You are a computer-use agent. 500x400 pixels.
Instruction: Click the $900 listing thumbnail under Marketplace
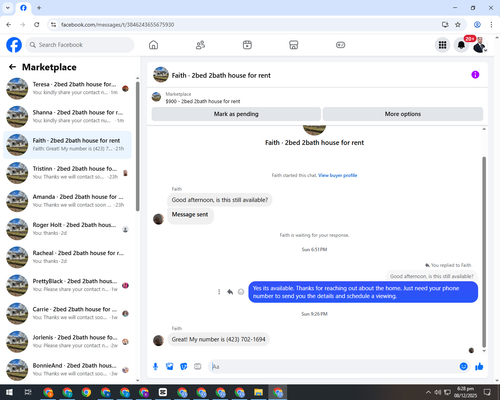tap(156, 97)
